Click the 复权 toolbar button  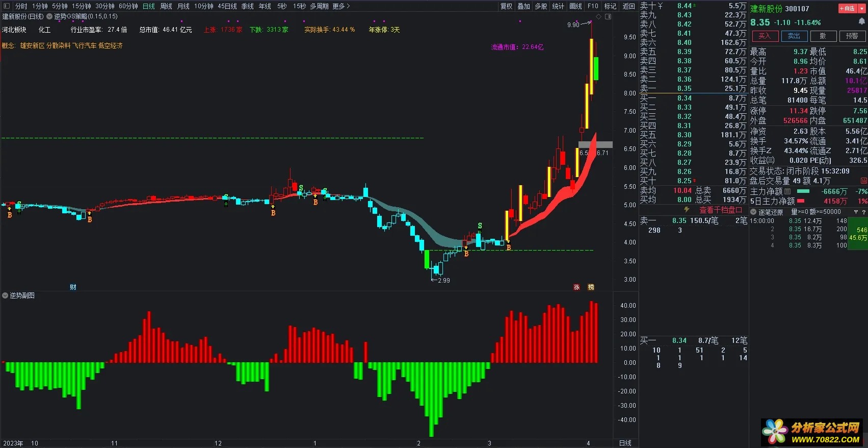pyautogui.click(x=506, y=6)
